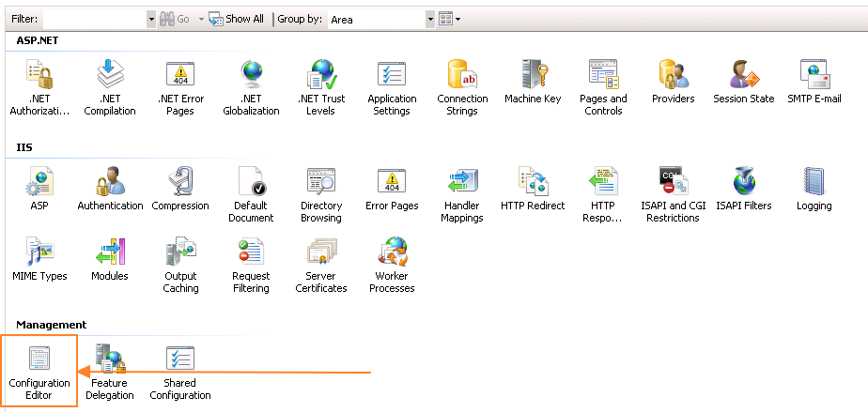This screenshot has width=868, height=412.
Task: Open .NET Globalization settings
Action: pyautogui.click(x=251, y=87)
